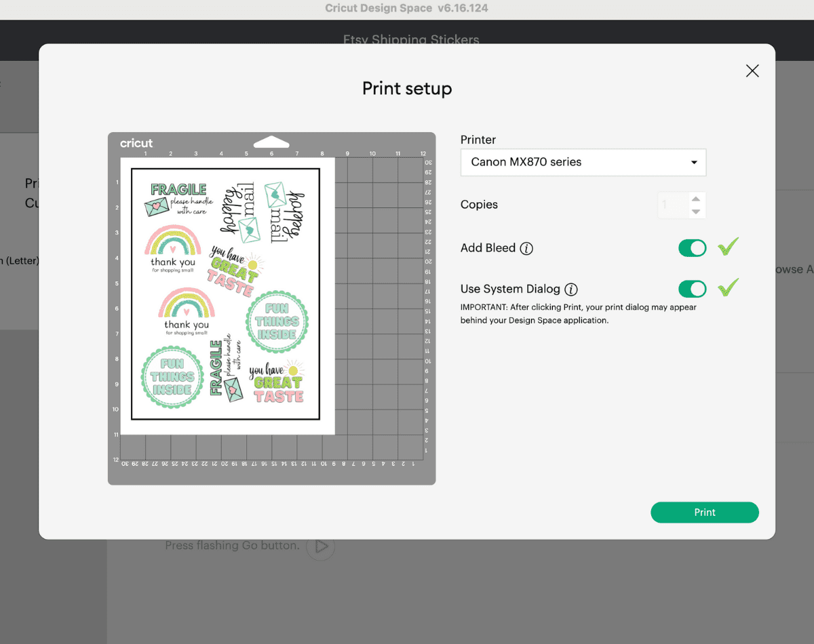Image resolution: width=814 pixels, height=644 pixels.
Task: Click the 'Print setup' heading
Action: coord(407,88)
